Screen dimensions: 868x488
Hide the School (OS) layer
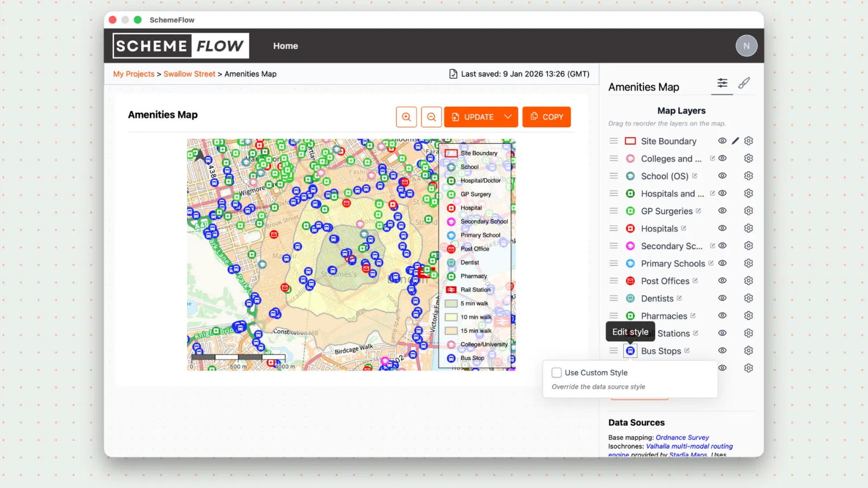(722, 176)
